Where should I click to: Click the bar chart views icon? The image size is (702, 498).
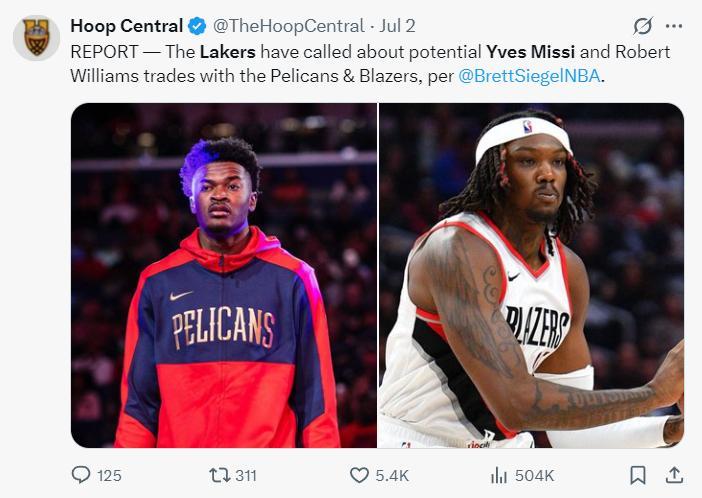pyautogui.click(x=498, y=475)
